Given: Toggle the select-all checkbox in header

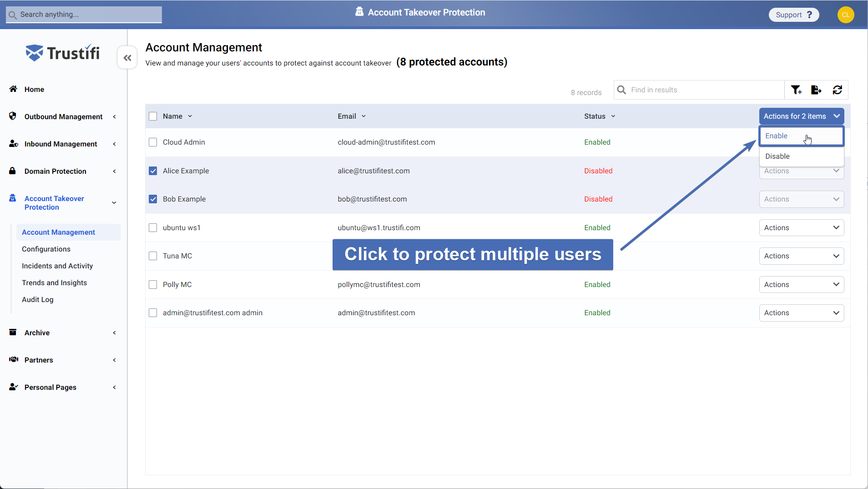Looking at the screenshot, I should [153, 116].
